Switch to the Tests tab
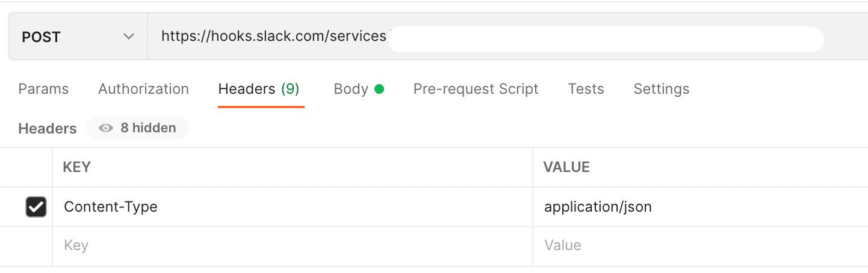The image size is (868, 273). (x=586, y=89)
